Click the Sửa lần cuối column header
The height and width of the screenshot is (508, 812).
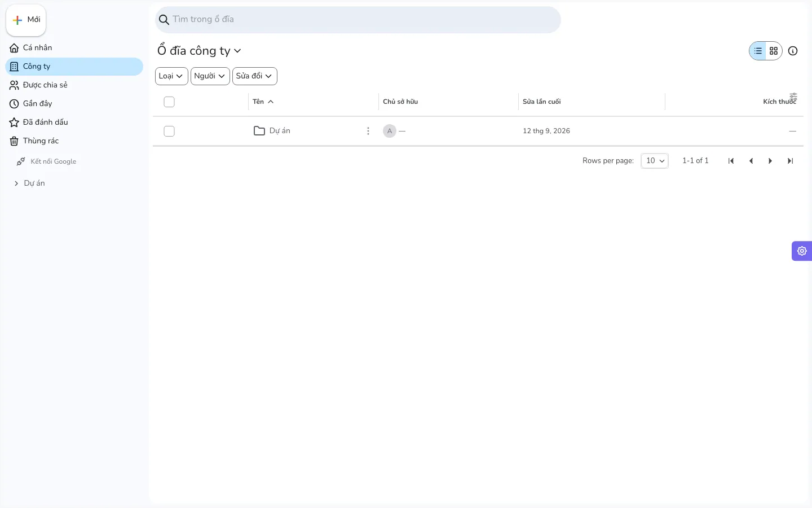(542, 102)
